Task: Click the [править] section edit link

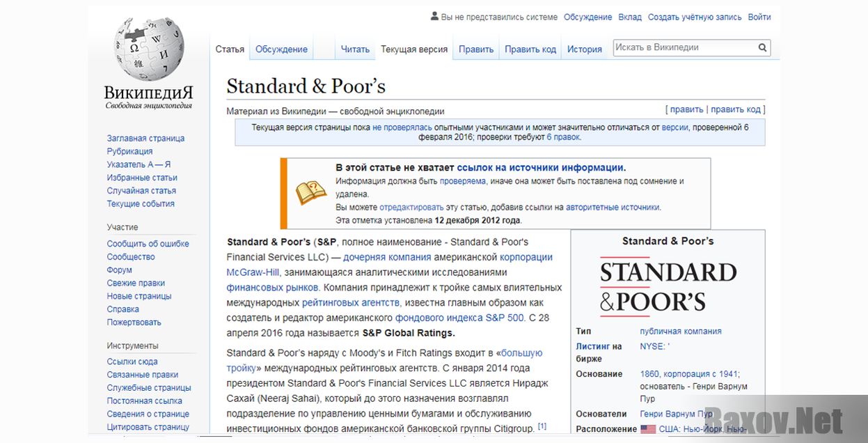Action: click(x=687, y=109)
